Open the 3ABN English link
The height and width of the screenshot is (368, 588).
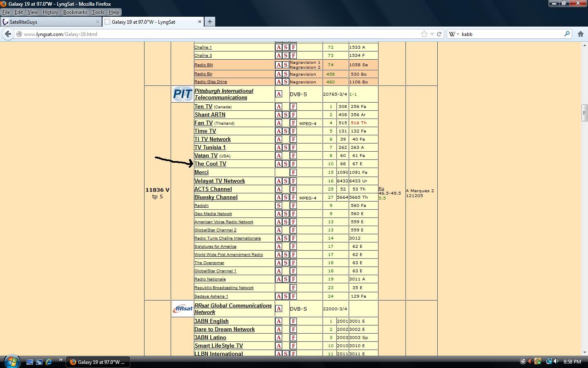point(212,321)
